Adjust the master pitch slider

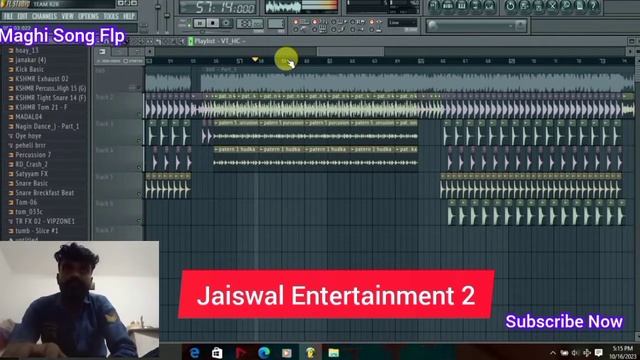click(167, 15)
